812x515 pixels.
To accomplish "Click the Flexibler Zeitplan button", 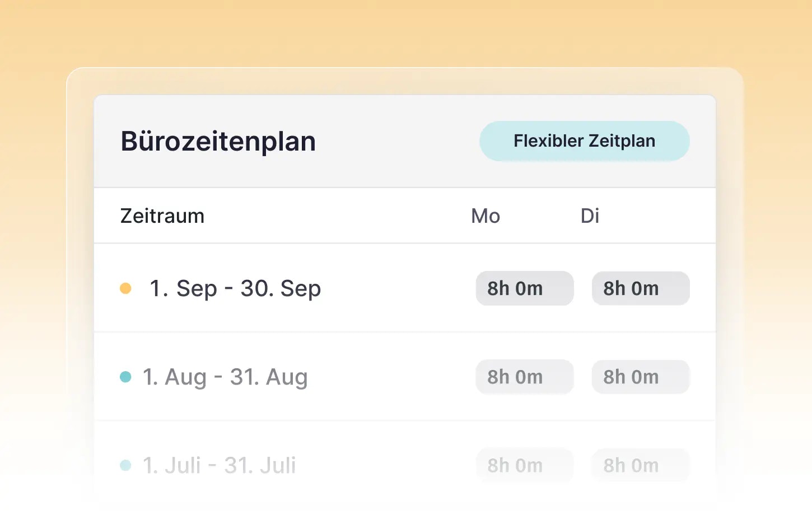I will [x=584, y=141].
